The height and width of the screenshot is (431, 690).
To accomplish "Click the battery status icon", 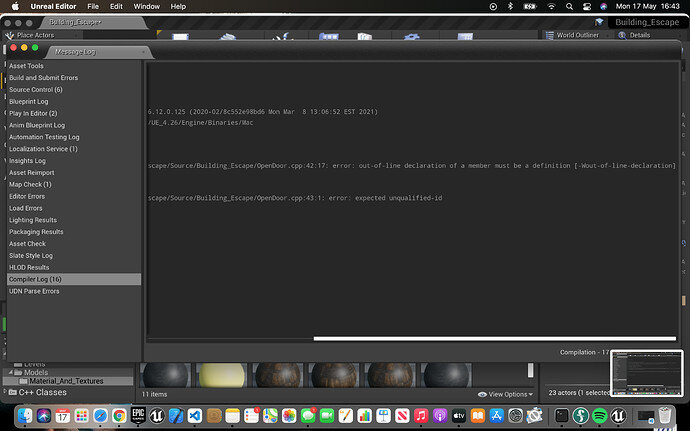I will point(530,6).
